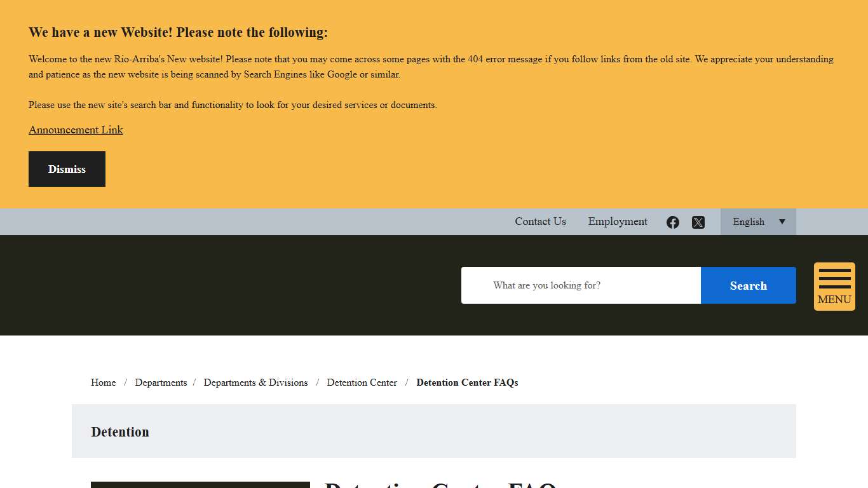Click the dark sidebar panel below Detention
This screenshot has width=868, height=488.
[x=200, y=485]
